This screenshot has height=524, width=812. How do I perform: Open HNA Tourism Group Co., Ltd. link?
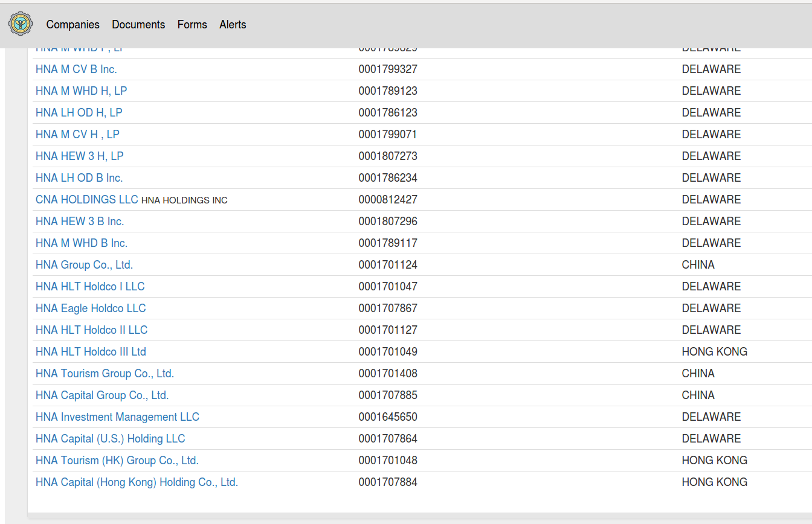105,374
